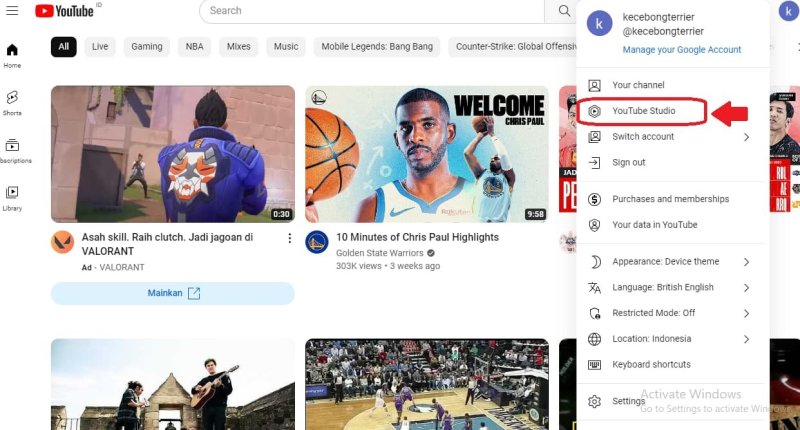The image size is (800, 430).
Task: Expand the Restricted Mode submenu arrow
Action: (x=746, y=313)
